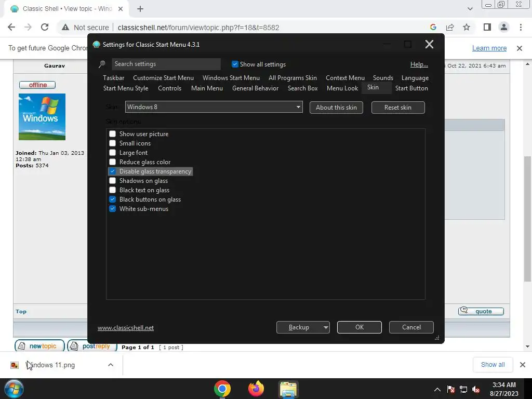Confirm settings with OK button

360,327
